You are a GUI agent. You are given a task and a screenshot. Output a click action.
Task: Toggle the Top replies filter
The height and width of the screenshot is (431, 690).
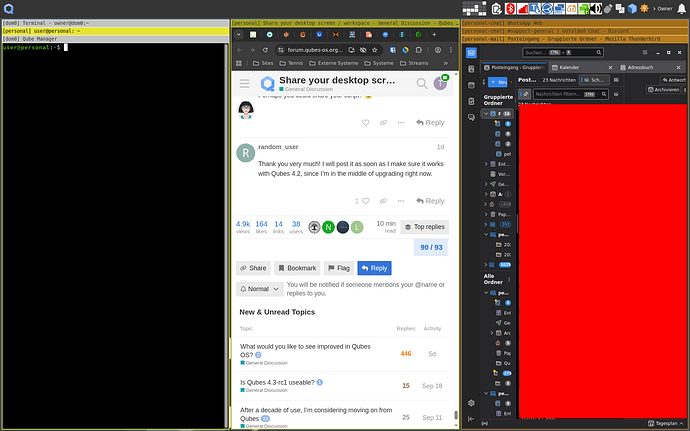[x=425, y=227]
